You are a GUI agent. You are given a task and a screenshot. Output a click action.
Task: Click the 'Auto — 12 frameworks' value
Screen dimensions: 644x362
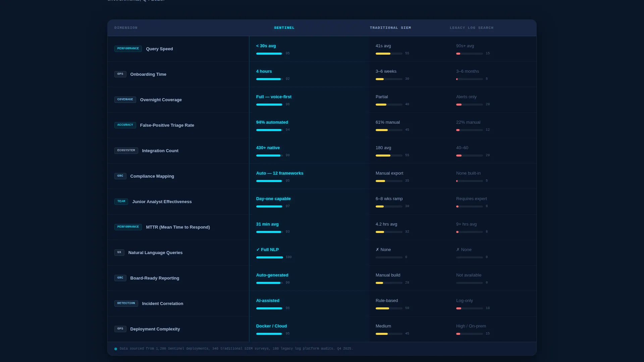pyautogui.click(x=280, y=173)
